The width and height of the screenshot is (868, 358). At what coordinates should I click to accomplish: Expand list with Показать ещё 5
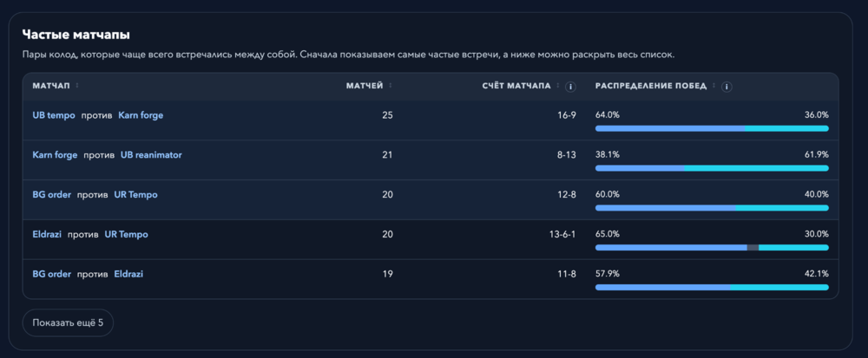[x=68, y=322]
